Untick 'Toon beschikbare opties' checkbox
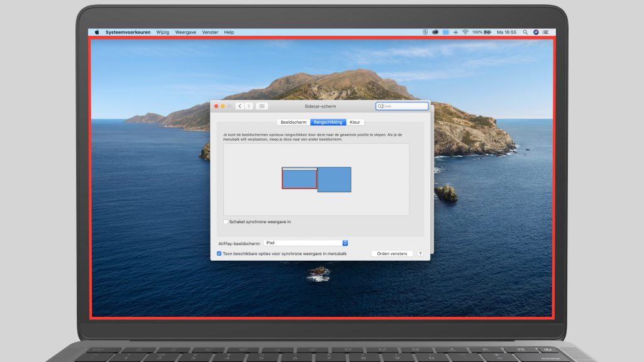Screen dimensions: 644x362 pyautogui.click(x=219, y=254)
